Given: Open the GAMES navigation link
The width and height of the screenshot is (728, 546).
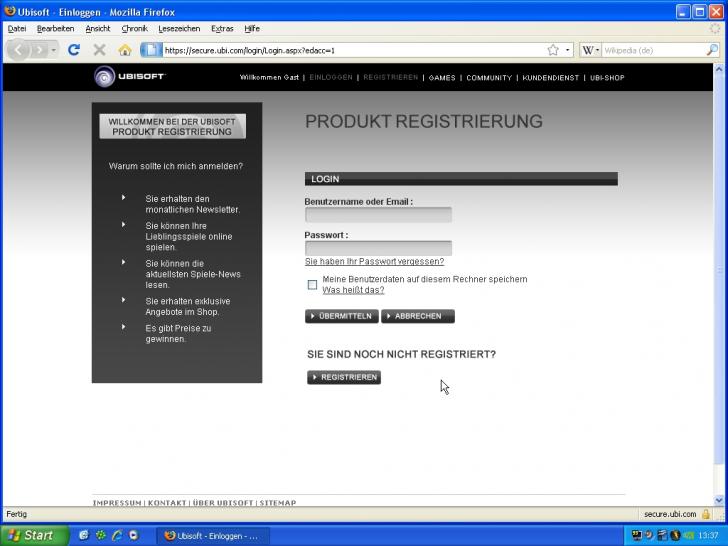Looking at the screenshot, I should (442, 78).
